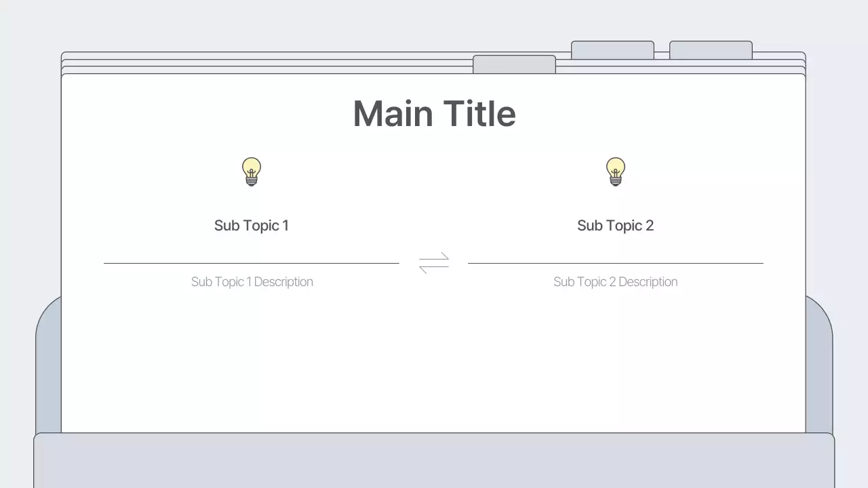Click the lowest folder tab near center
868x488 pixels.
click(514, 64)
